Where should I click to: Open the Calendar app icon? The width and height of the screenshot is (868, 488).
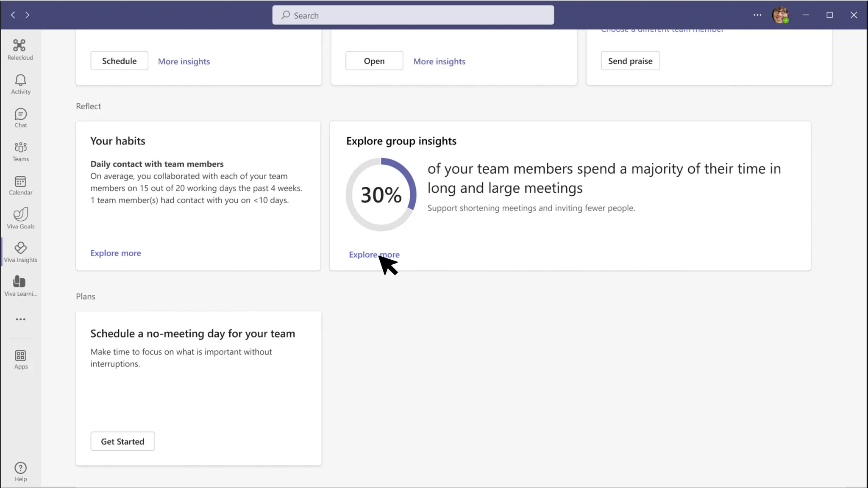click(x=20, y=185)
